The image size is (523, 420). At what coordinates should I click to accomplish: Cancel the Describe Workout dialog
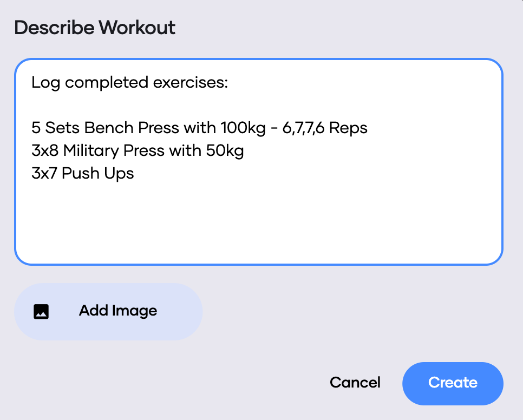point(355,383)
